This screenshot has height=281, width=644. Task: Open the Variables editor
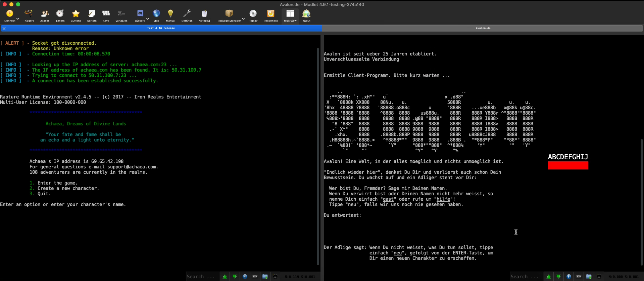pyautogui.click(x=121, y=16)
